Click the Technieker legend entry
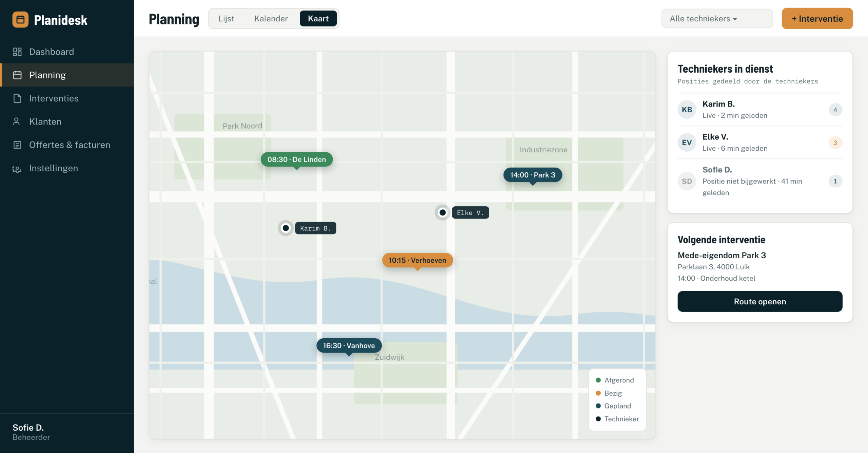 click(x=617, y=419)
